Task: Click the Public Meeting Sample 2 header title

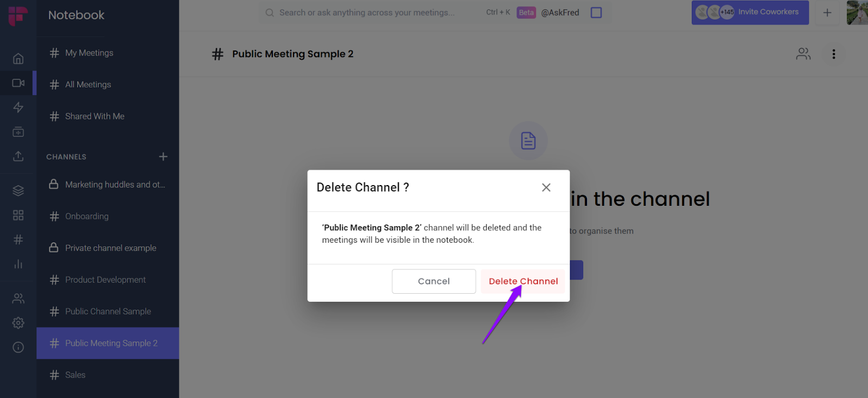Action: 293,54
